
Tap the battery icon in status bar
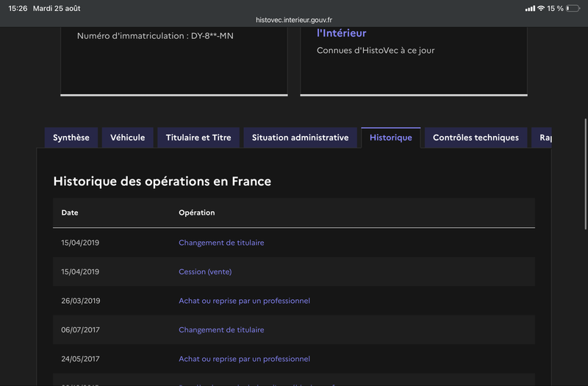coord(573,8)
